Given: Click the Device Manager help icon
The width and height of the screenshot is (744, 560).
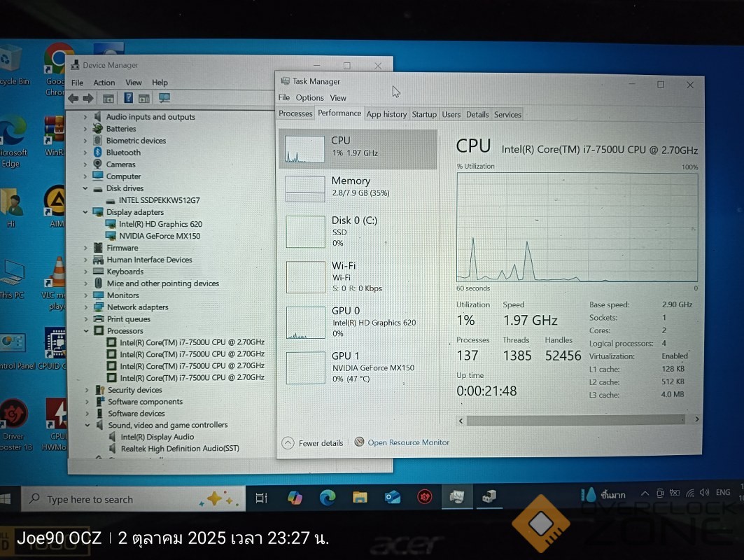Looking at the screenshot, I should (x=128, y=98).
